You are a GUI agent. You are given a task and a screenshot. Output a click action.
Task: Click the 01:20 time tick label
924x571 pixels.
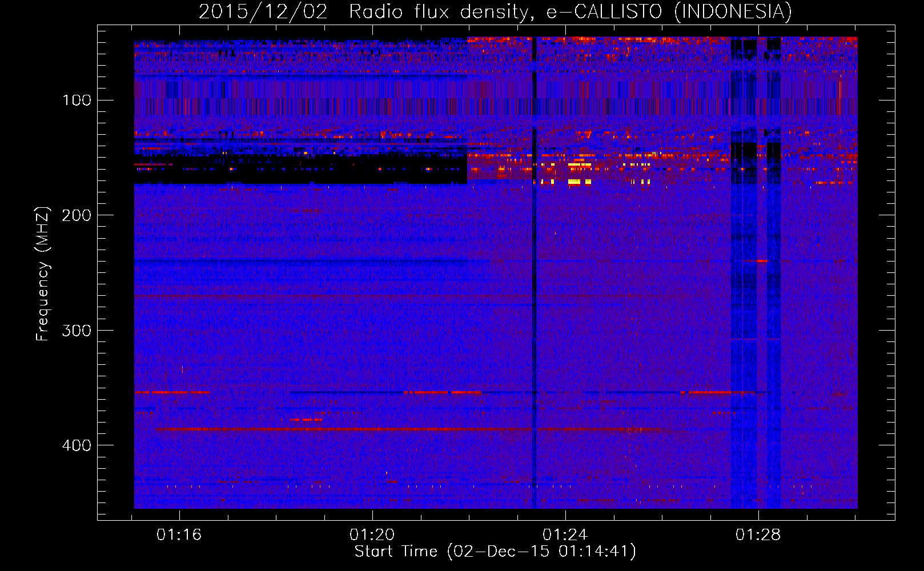(372, 535)
